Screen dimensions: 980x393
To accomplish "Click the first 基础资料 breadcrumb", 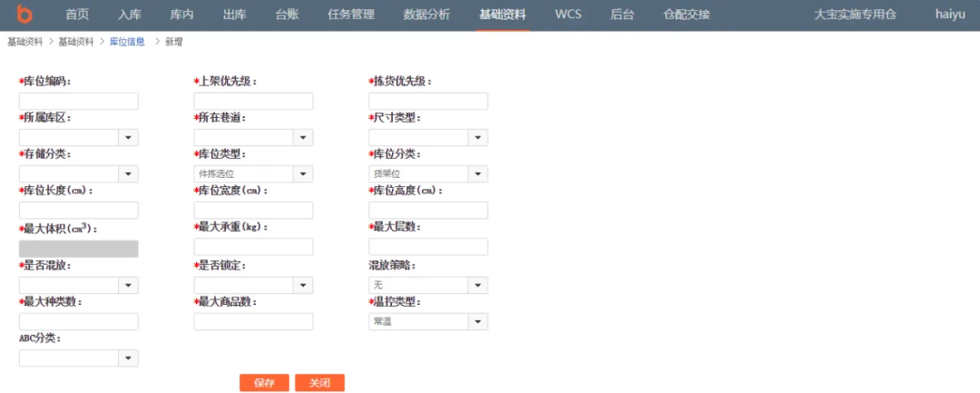I will (x=25, y=42).
